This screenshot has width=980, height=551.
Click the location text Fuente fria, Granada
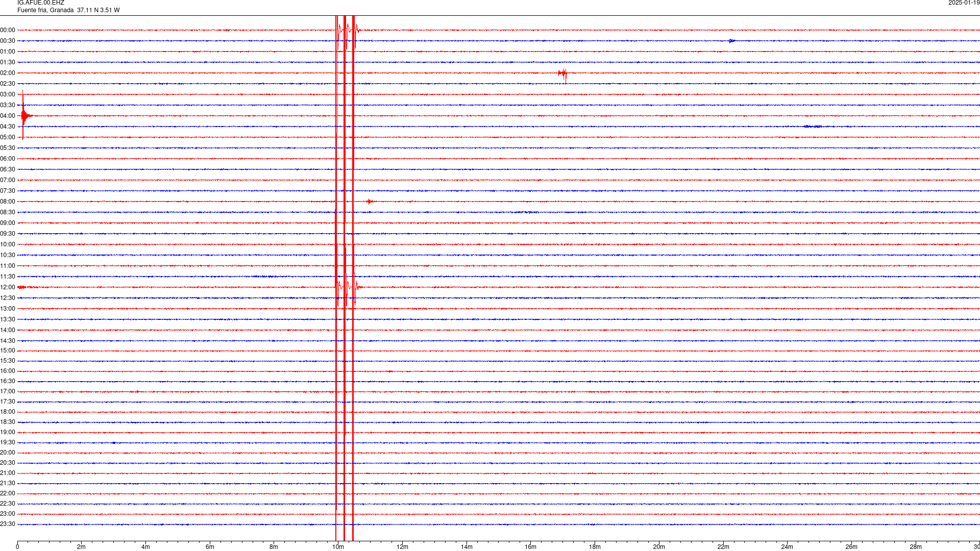point(45,10)
